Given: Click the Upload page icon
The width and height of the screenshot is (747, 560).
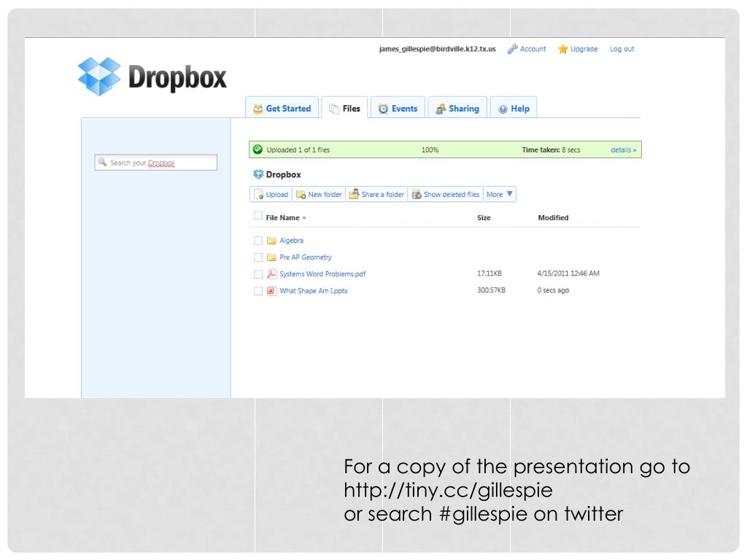Looking at the screenshot, I should [x=259, y=194].
